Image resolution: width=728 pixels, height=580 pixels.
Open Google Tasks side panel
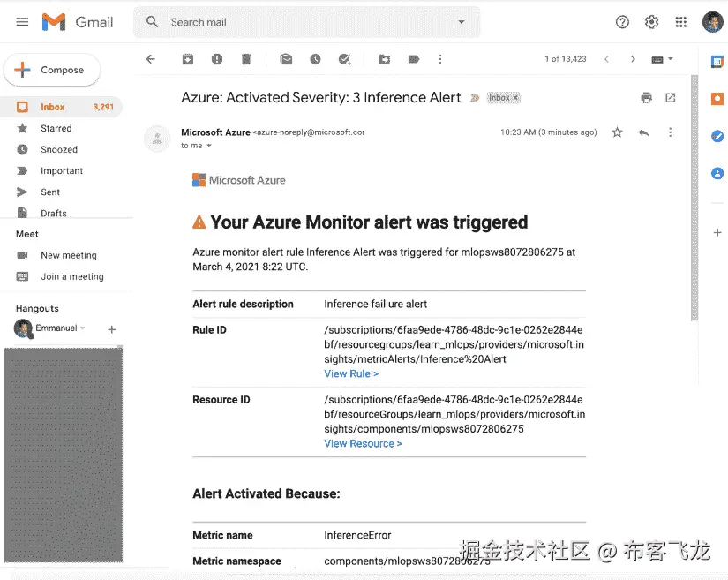[717, 136]
